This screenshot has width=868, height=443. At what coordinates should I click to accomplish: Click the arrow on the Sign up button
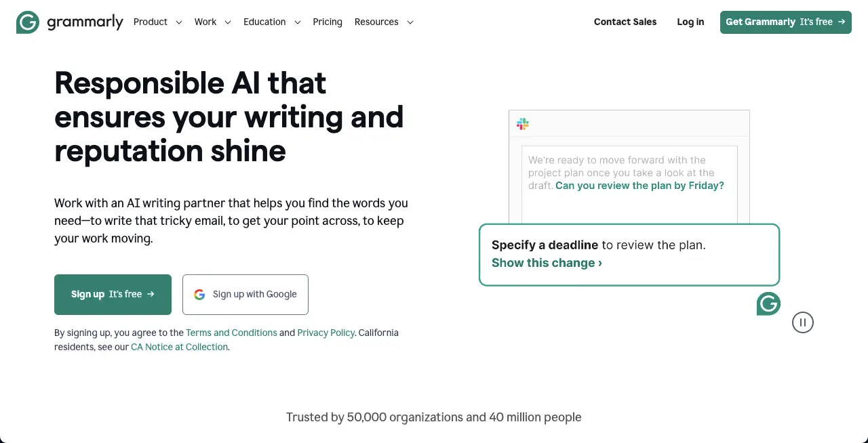point(151,295)
